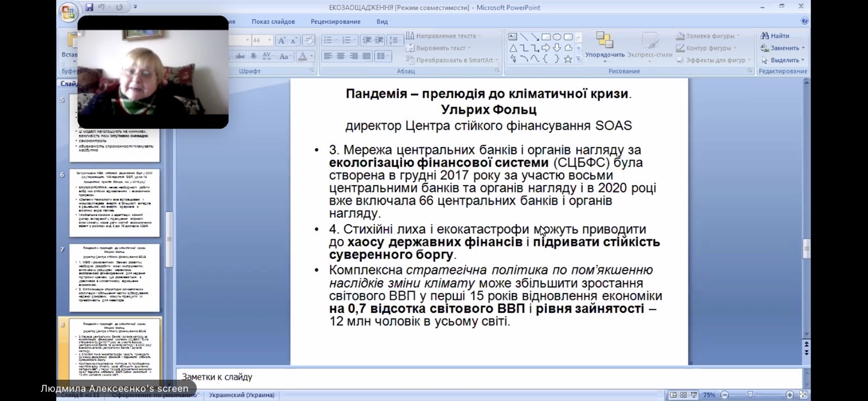The height and width of the screenshot is (401, 868).
Task: Select the five-point star shape
Action: [x=568, y=59]
